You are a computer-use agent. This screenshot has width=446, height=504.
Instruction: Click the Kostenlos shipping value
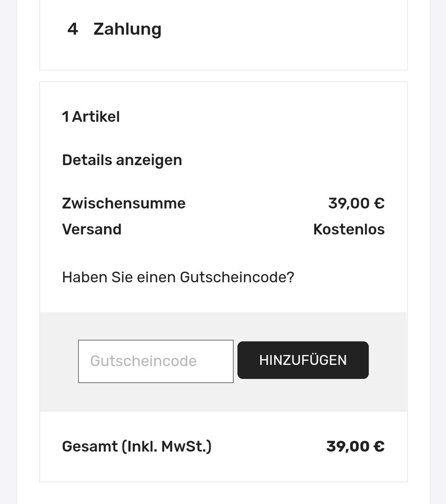(349, 230)
